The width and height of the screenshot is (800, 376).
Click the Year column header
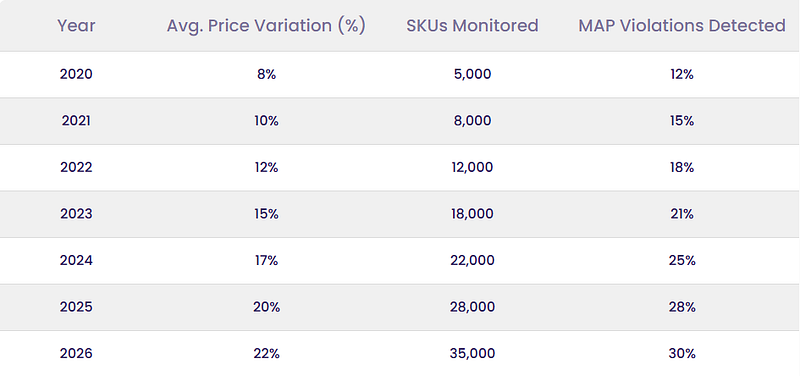(76, 26)
